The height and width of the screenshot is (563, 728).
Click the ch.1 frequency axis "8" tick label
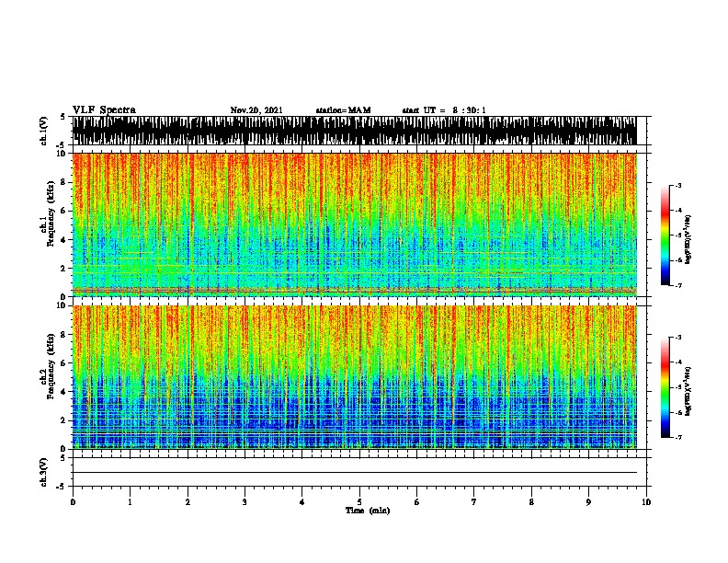tap(63, 182)
